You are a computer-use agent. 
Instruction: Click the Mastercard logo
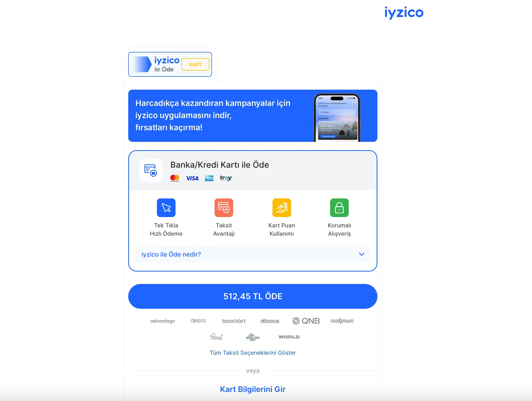[175, 178]
